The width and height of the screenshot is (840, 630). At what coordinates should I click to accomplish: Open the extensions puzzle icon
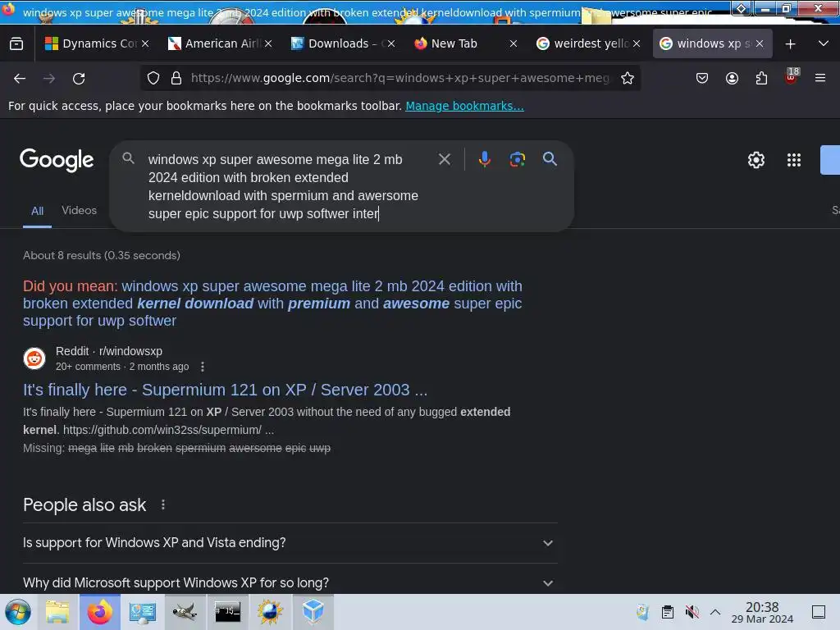[x=761, y=78]
